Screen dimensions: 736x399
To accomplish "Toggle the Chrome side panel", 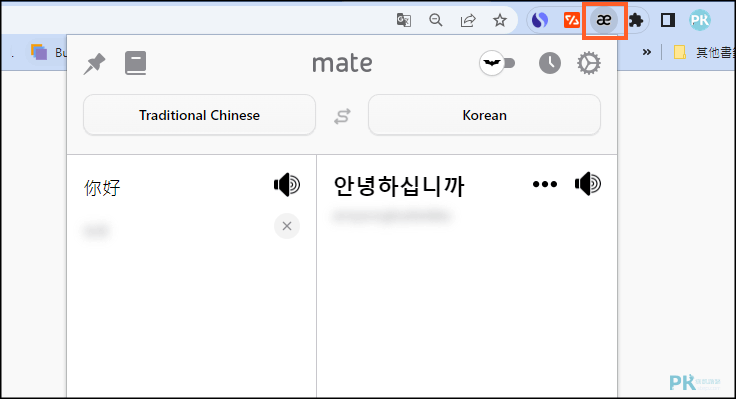I will (668, 20).
